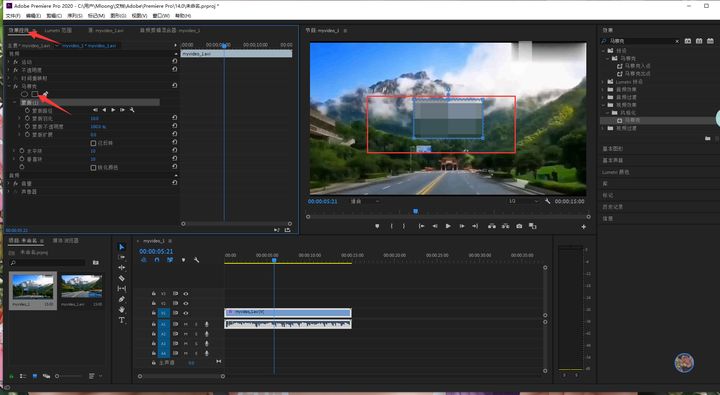Select the Slip tool
720x395 pixels.
tap(122, 288)
